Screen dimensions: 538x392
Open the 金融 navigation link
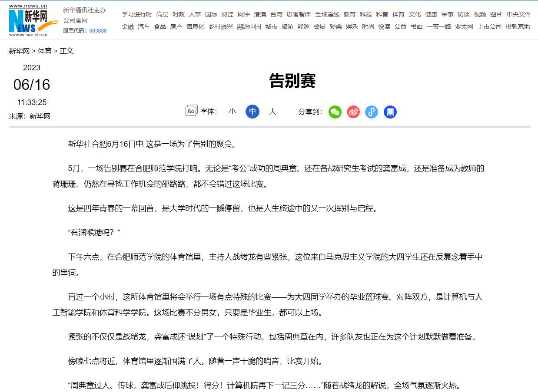pyautogui.click(x=128, y=26)
